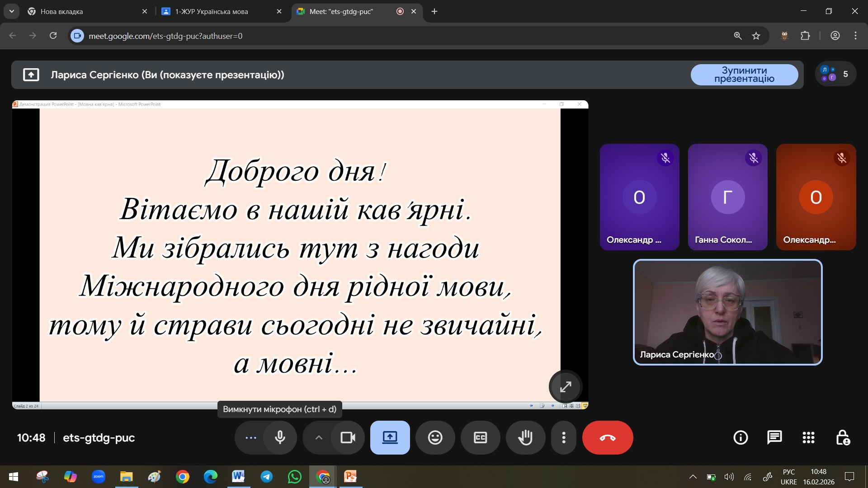
Task: Open Telegram from the taskbar
Action: tap(266, 477)
